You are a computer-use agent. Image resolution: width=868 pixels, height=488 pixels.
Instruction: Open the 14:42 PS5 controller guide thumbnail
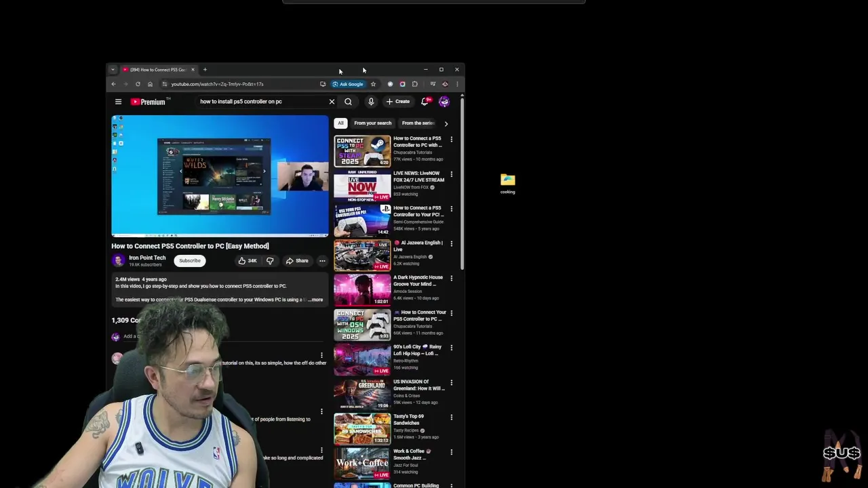[x=362, y=220]
